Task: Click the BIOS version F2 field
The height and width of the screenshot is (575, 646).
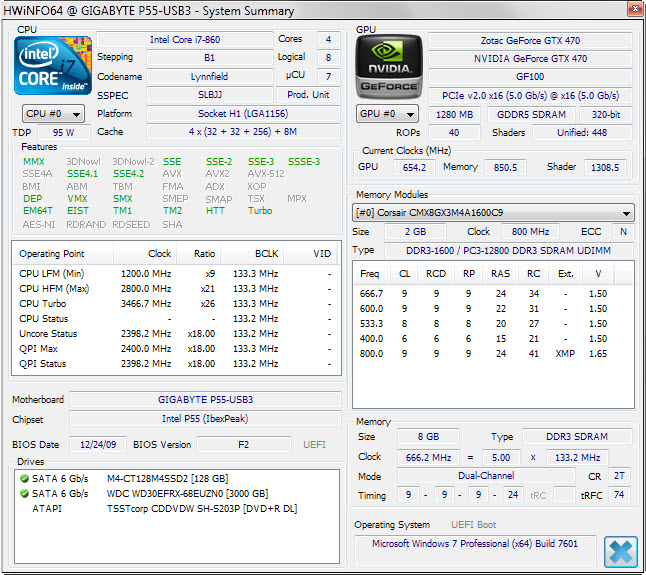Action: click(x=243, y=445)
